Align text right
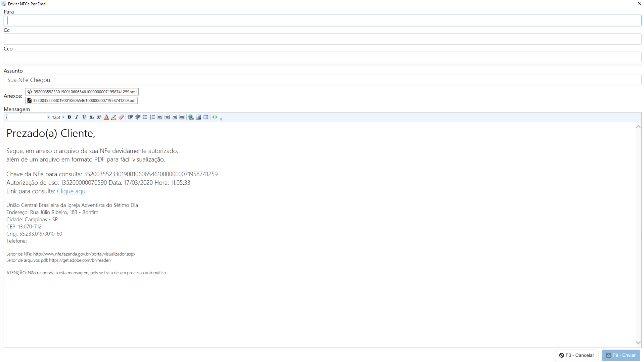The height and width of the screenshot is (362, 644). [175, 117]
